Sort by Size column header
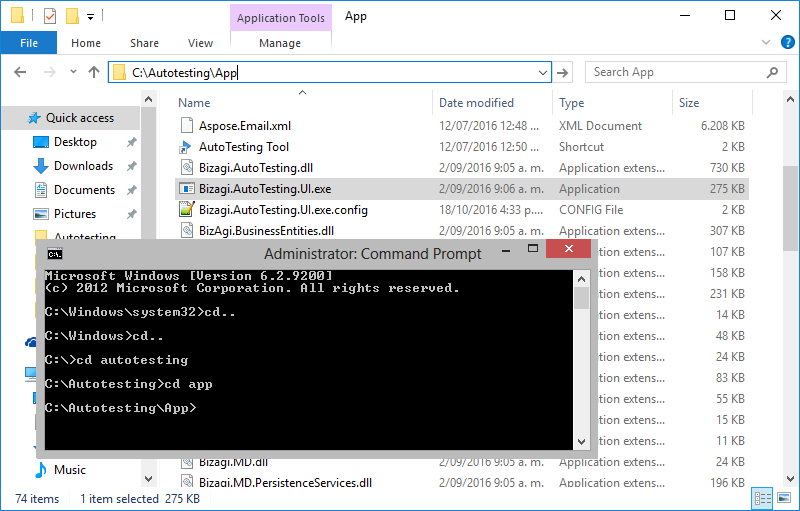Screen dimensions: 800x511 click(x=712, y=103)
